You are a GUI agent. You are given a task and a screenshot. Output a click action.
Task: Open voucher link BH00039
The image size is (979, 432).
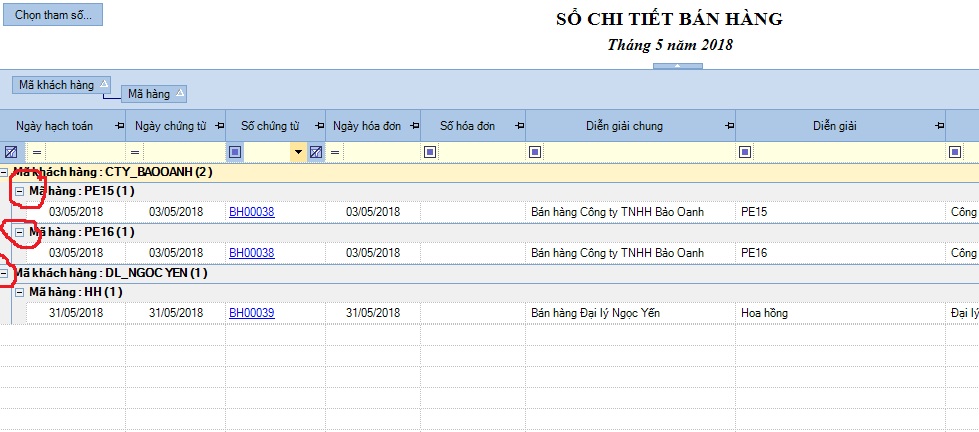coord(252,313)
